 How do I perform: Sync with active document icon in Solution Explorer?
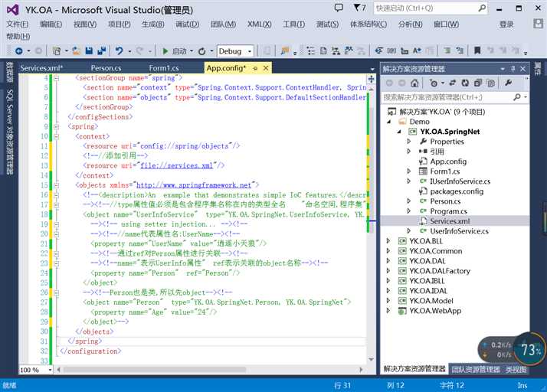453,83
